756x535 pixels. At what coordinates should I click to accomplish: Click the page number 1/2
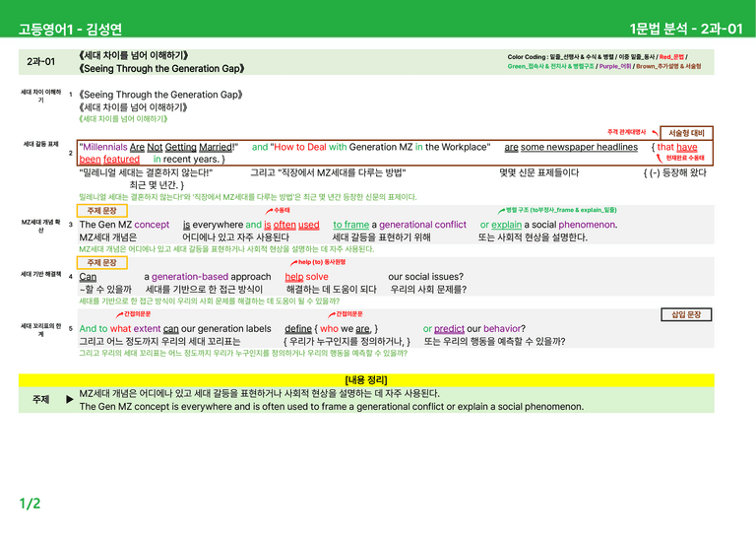(30, 503)
